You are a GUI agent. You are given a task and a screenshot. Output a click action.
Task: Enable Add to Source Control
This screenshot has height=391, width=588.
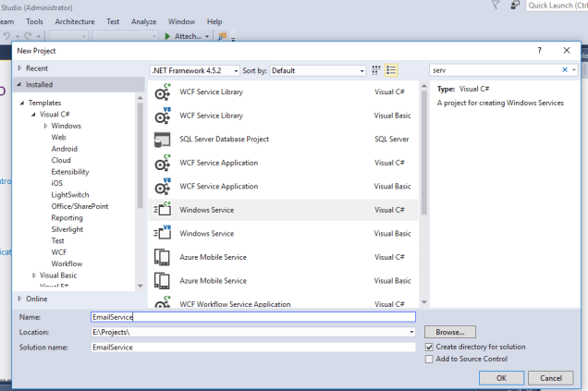pyautogui.click(x=430, y=359)
